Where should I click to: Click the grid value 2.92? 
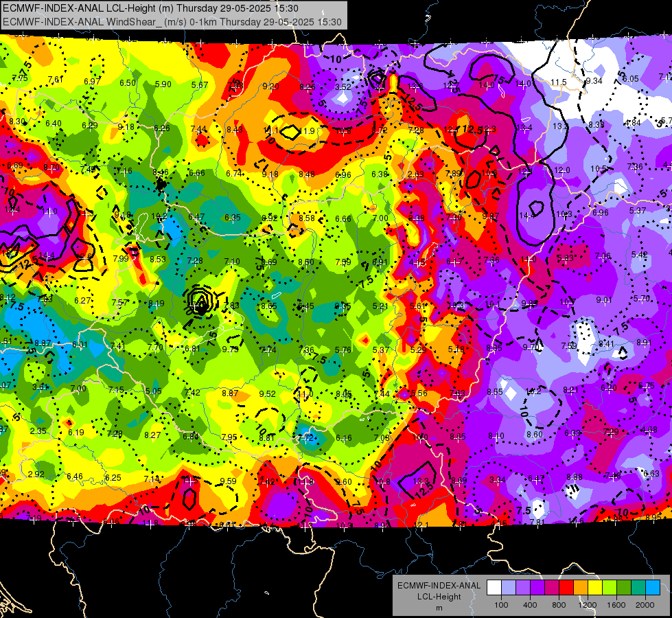pyautogui.click(x=36, y=474)
